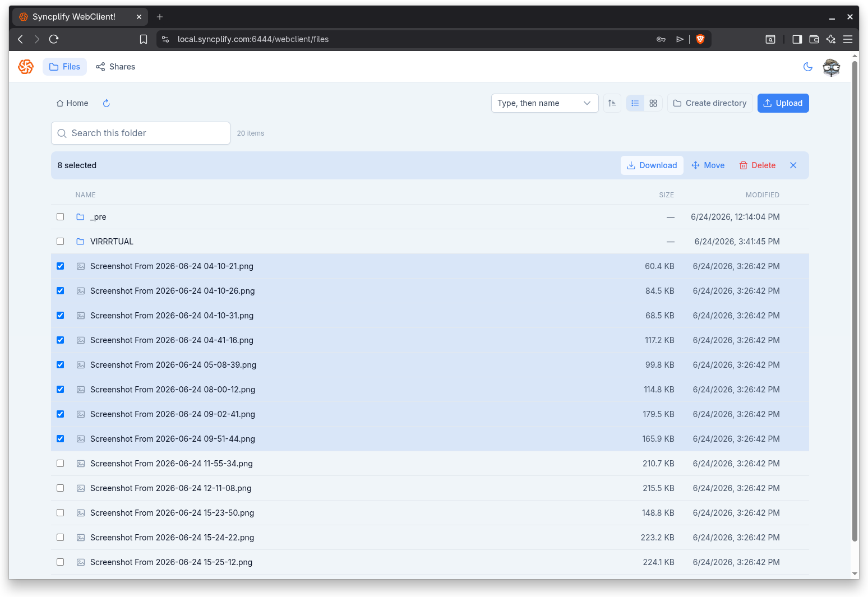The width and height of the screenshot is (868, 597).
Task: Open the Shares tab
Action: (116, 67)
